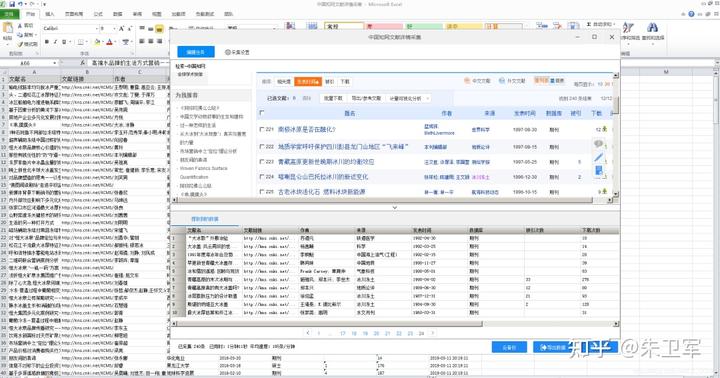Expand the Name Box dropdown arrow
This screenshot has height=378, width=720.
pyautogui.click(x=55, y=62)
